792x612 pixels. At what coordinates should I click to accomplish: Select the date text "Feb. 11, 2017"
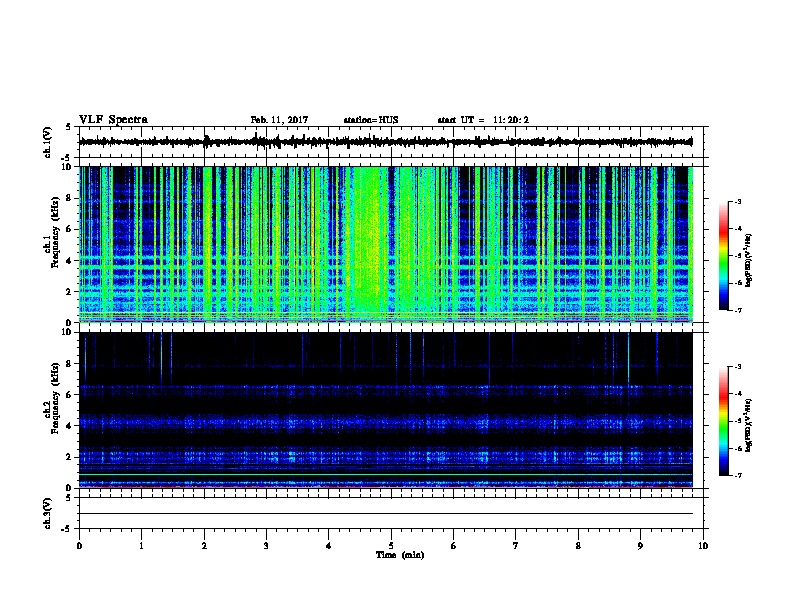pos(279,120)
